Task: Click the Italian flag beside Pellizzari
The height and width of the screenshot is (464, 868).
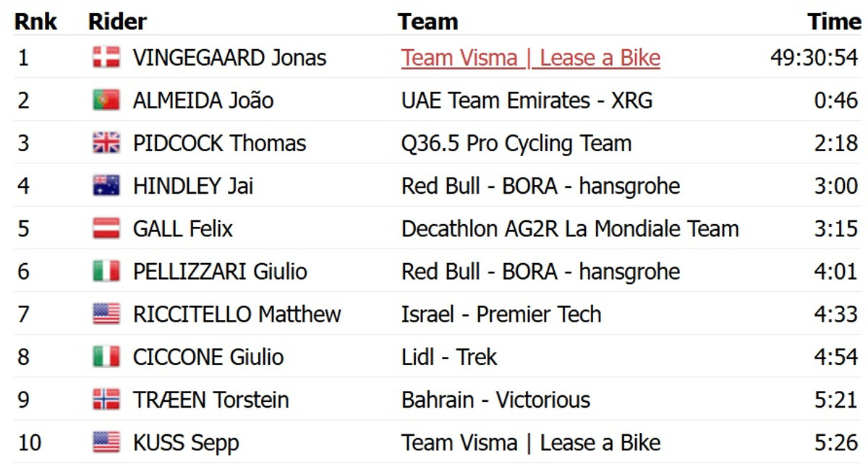Action: click(106, 272)
